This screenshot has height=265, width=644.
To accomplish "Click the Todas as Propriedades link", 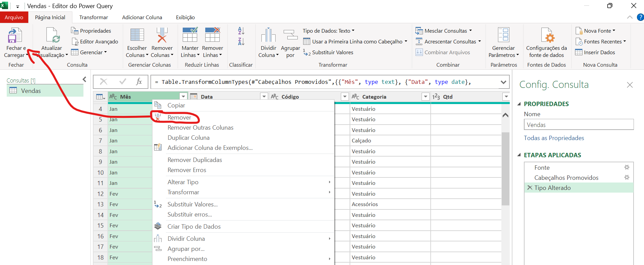I will (x=553, y=138).
